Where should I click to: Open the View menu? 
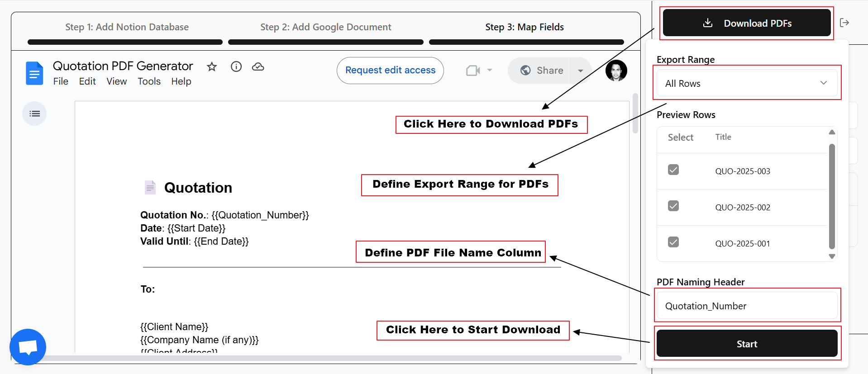[117, 81]
